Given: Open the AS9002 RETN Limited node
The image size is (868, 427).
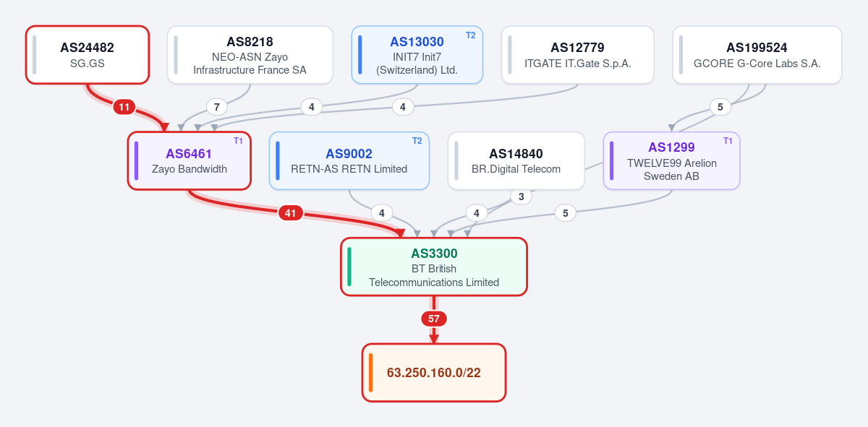Looking at the screenshot, I should [x=349, y=161].
